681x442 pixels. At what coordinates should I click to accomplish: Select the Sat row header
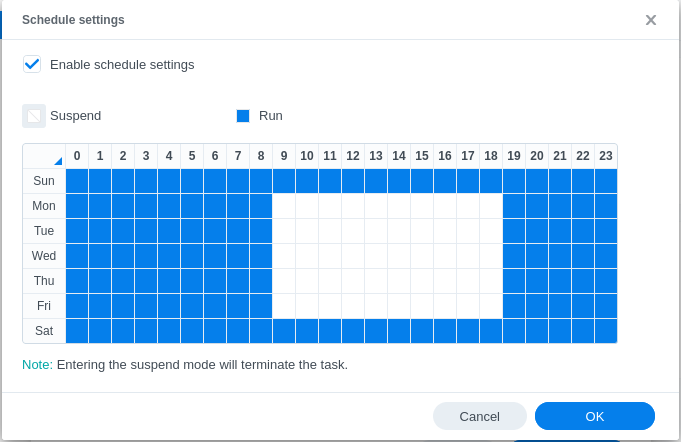(44, 331)
